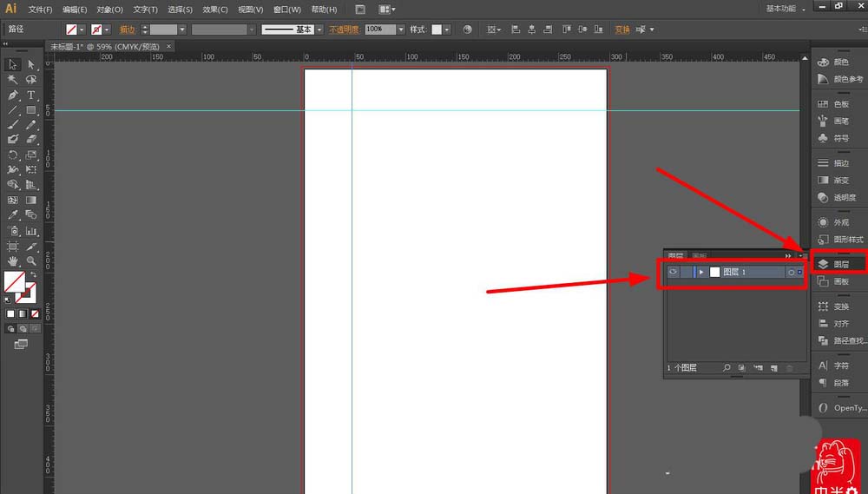Choose the Rectangle tool
This screenshot has height=494, width=868.
click(x=31, y=110)
